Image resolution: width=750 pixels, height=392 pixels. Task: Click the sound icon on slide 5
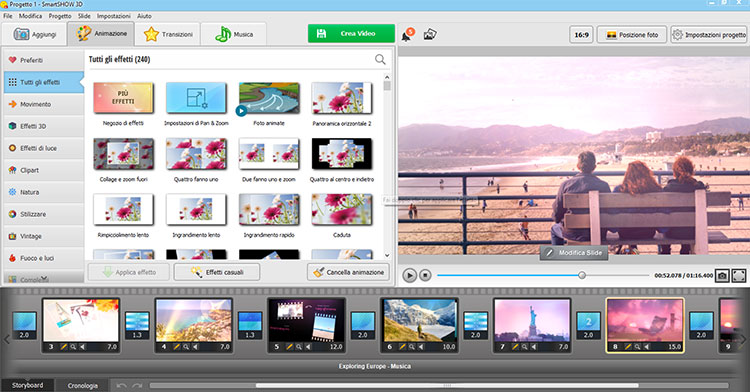308,347
